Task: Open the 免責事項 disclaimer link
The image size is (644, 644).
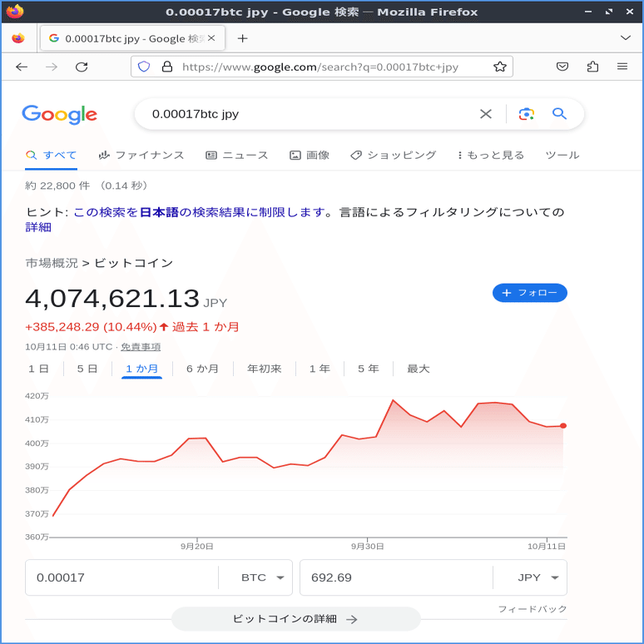Action: [141, 347]
